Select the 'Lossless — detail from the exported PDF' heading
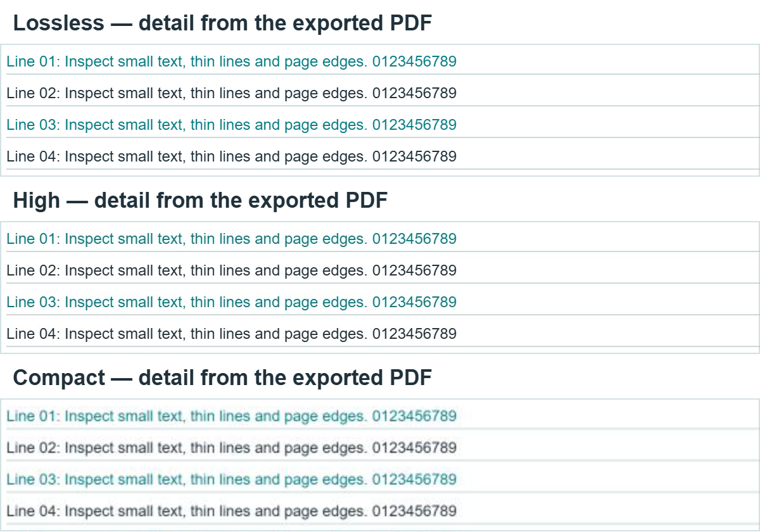Viewport: 760px width, 532px height. tap(222, 23)
